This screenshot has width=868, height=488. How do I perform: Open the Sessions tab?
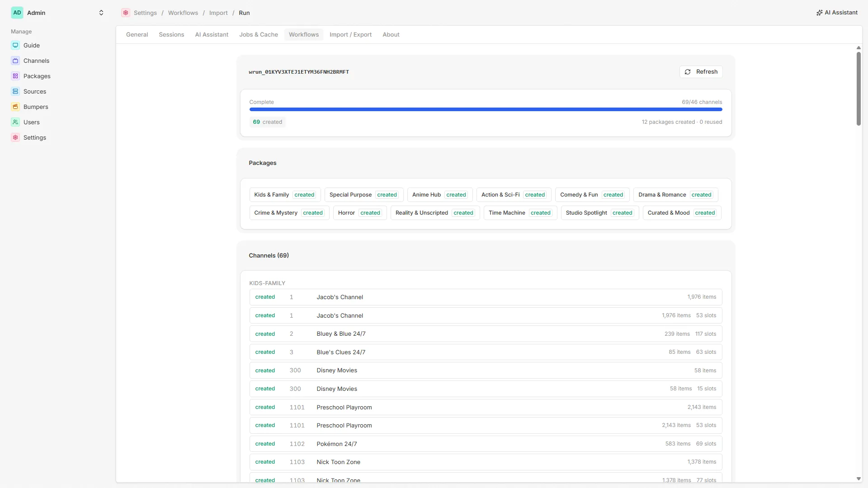(x=171, y=34)
